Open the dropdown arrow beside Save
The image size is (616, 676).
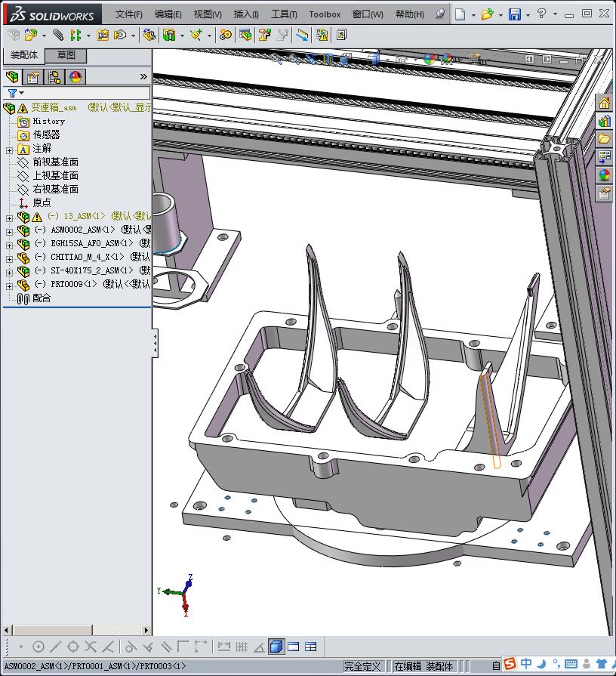pyautogui.click(x=528, y=15)
